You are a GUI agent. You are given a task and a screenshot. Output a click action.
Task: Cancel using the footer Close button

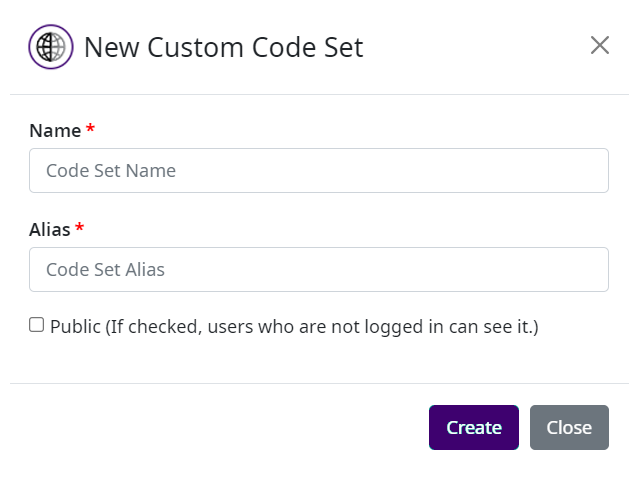pos(569,427)
